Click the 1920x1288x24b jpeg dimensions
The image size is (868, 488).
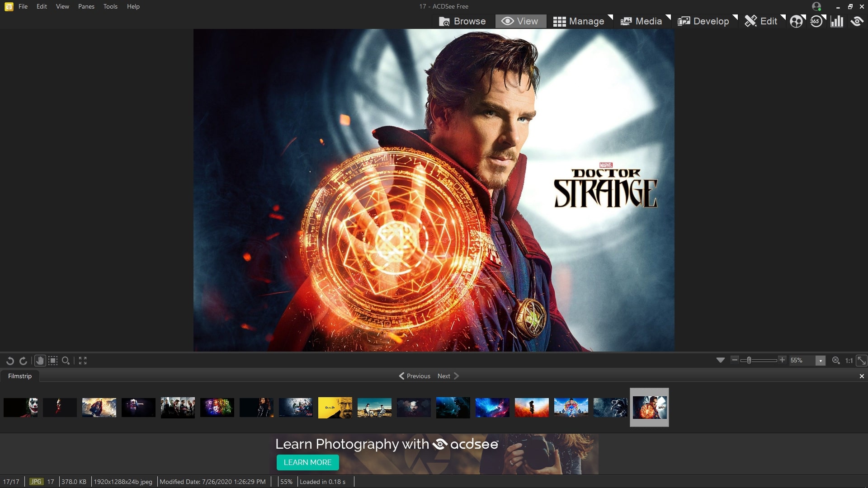(x=123, y=482)
